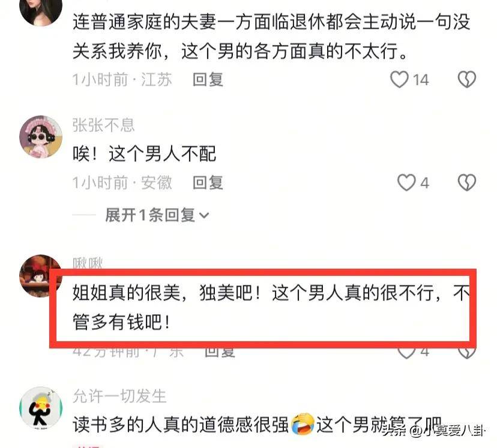Expand 展开1条回复 replies
This screenshot has height=448, width=497.
(157, 215)
